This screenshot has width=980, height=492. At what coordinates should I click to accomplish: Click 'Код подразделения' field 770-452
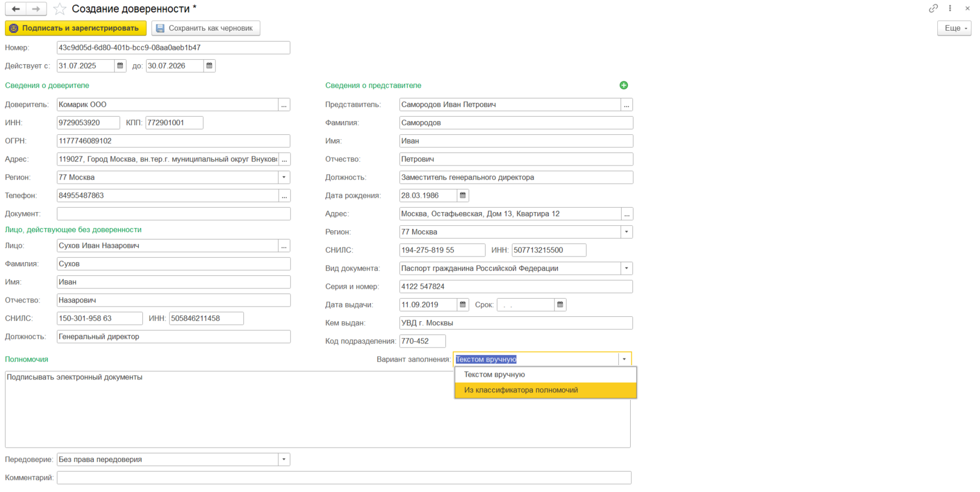[423, 341]
